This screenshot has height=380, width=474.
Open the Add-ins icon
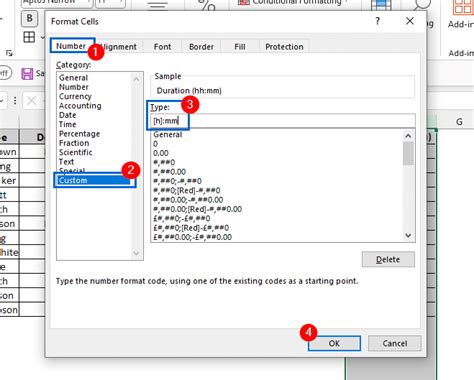463,7
